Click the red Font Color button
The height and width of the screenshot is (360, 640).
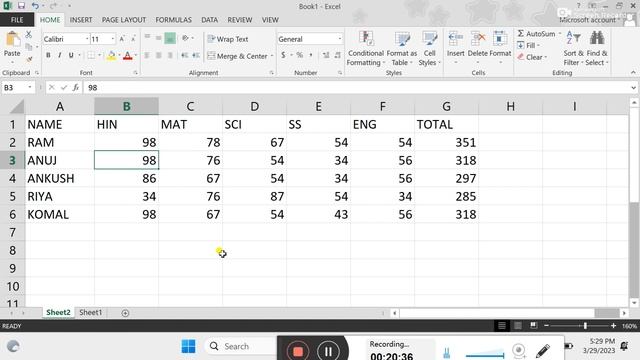(x=128, y=56)
